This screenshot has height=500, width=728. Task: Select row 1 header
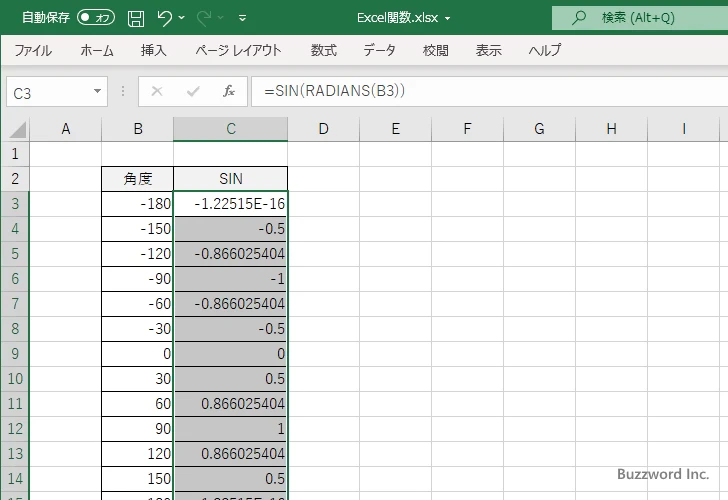15,154
